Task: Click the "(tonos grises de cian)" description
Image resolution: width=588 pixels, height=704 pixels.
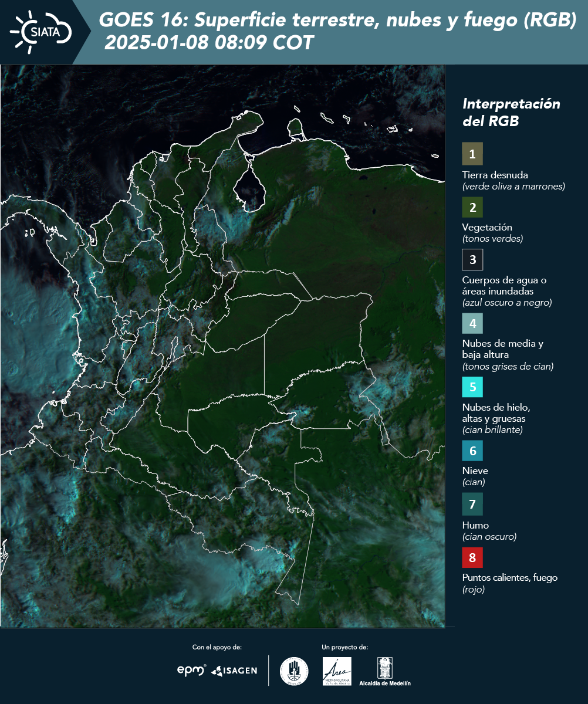Action: tap(508, 367)
